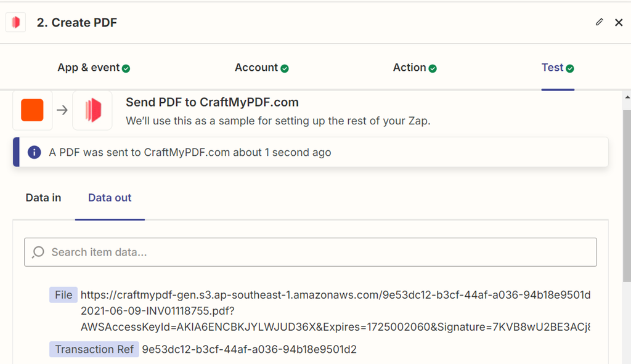Click the blue info icon in the notification banner

(x=34, y=152)
